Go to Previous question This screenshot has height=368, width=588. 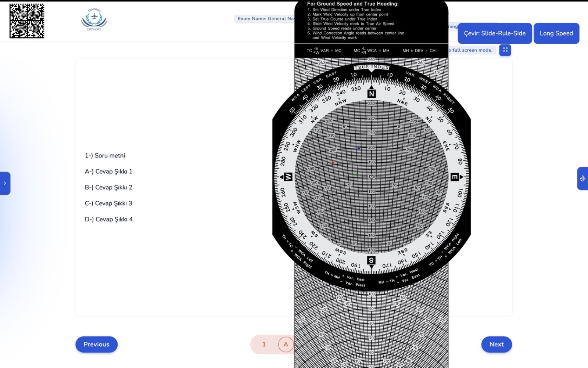[96, 344]
